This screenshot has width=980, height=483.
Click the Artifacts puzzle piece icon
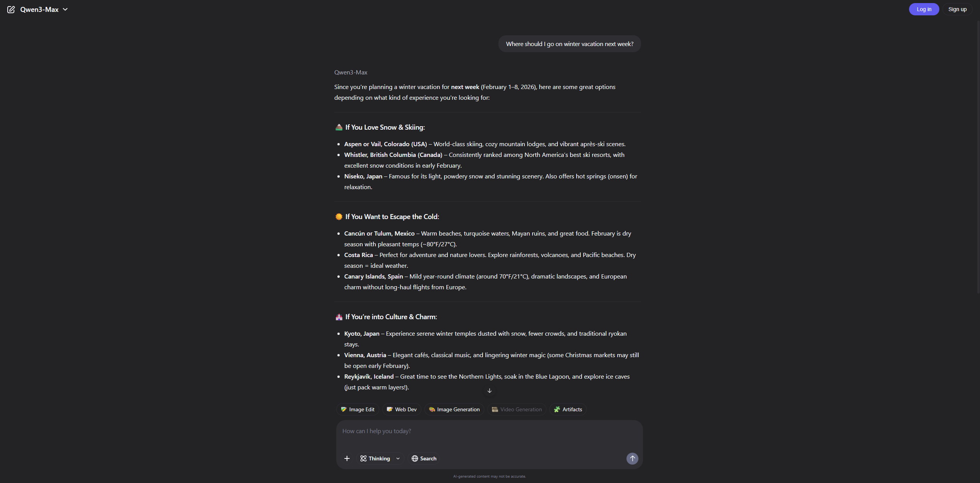click(x=557, y=409)
